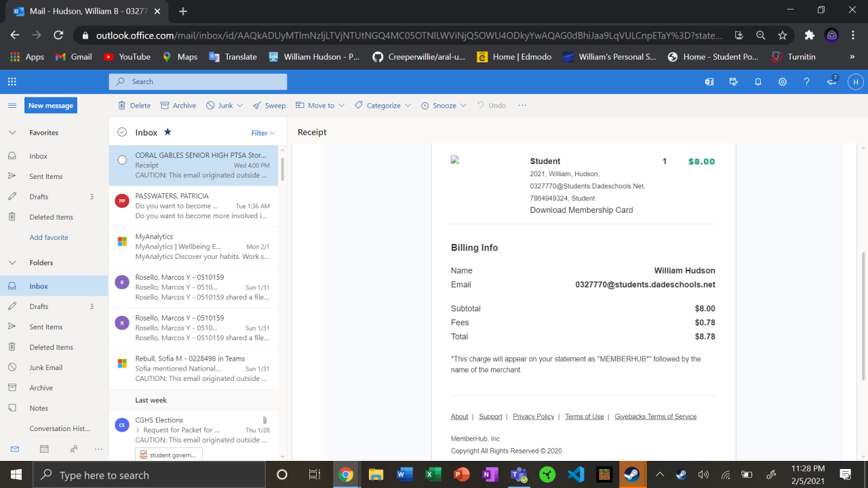Toggle Inbox favorite star
The height and width of the screenshot is (488, 868).
coord(167,132)
